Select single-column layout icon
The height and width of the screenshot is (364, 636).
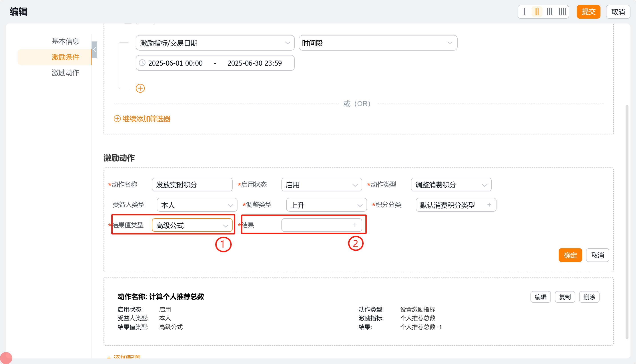pos(524,12)
